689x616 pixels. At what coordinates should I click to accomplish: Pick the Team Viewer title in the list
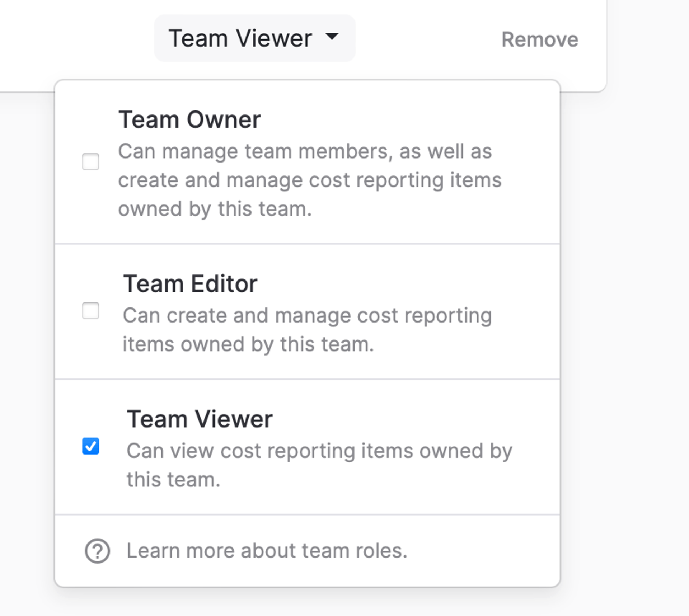coord(200,419)
